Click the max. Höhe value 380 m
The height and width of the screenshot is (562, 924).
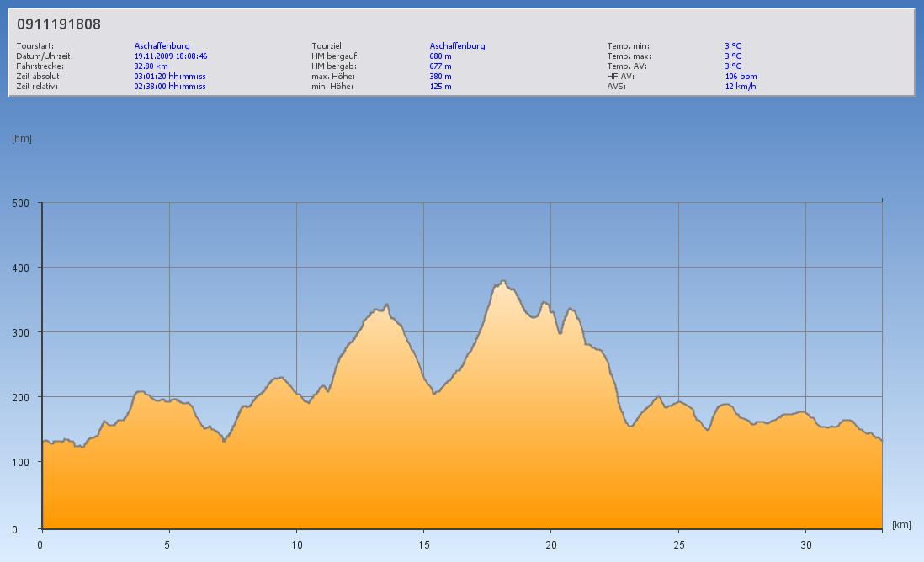click(440, 76)
